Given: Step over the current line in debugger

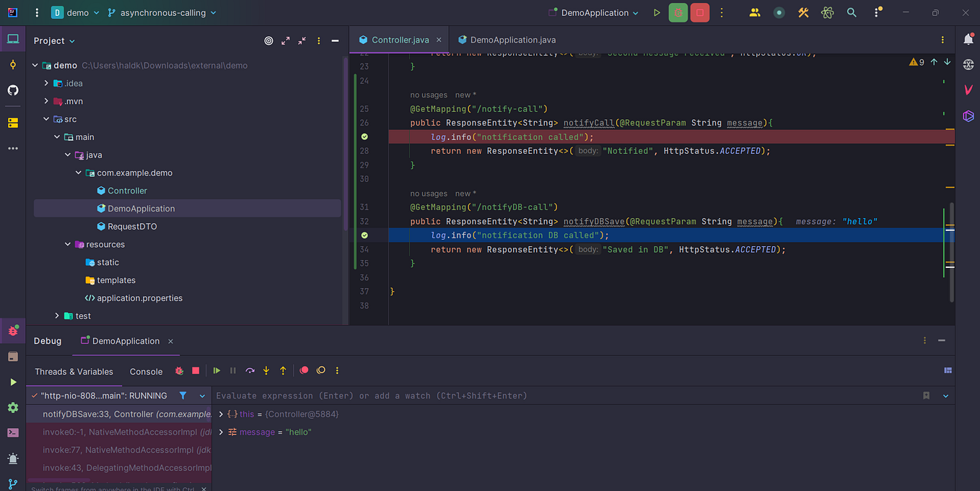Looking at the screenshot, I should coord(250,370).
